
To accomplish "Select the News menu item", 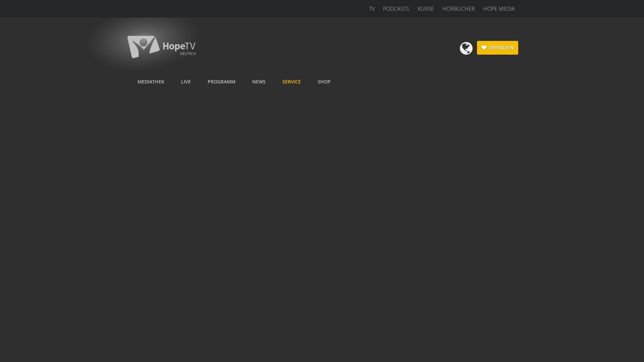I will (259, 82).
